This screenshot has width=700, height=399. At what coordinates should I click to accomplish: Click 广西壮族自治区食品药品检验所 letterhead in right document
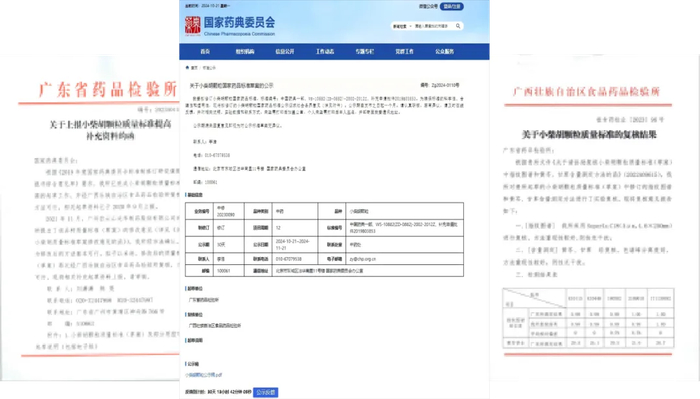pyautogui.click(x=587, y=91)
